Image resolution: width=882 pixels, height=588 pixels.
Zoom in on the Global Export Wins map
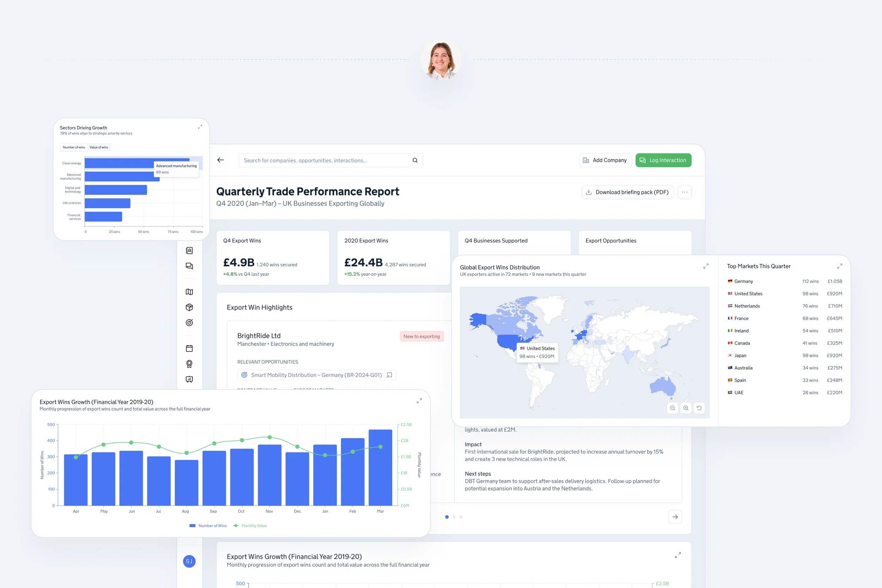point(686,408)
